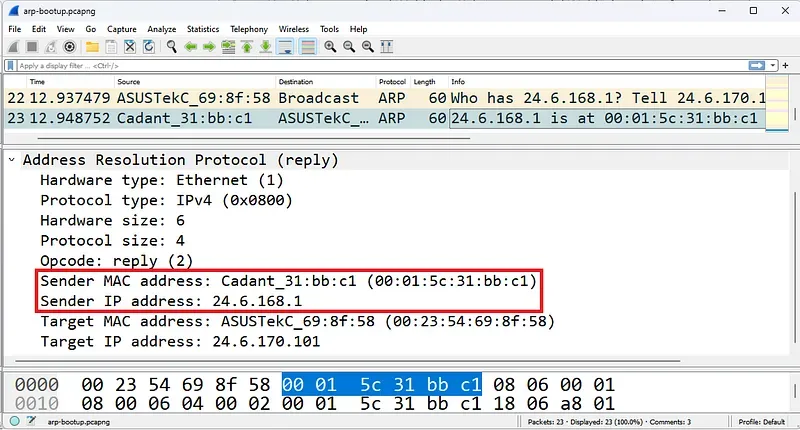Viewport: 800px width, 430px height.
Task: Sort by Length column header
Action: tap(428, 82)
